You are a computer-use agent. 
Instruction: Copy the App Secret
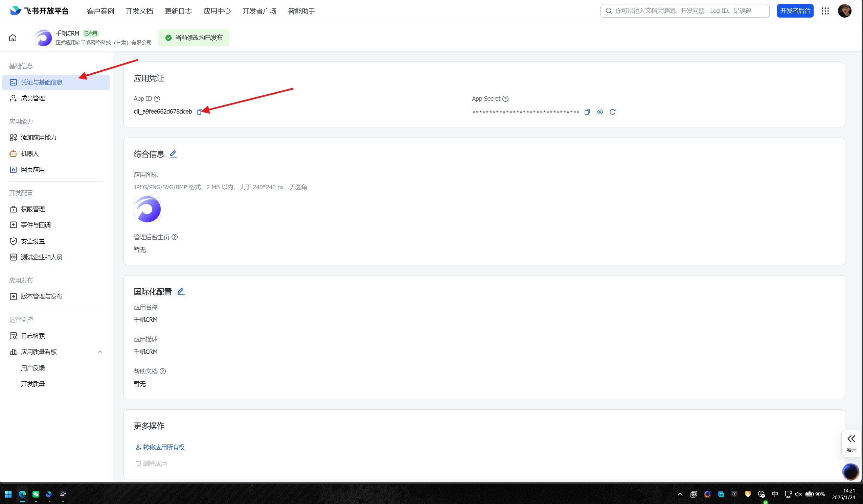click(587, 112)
